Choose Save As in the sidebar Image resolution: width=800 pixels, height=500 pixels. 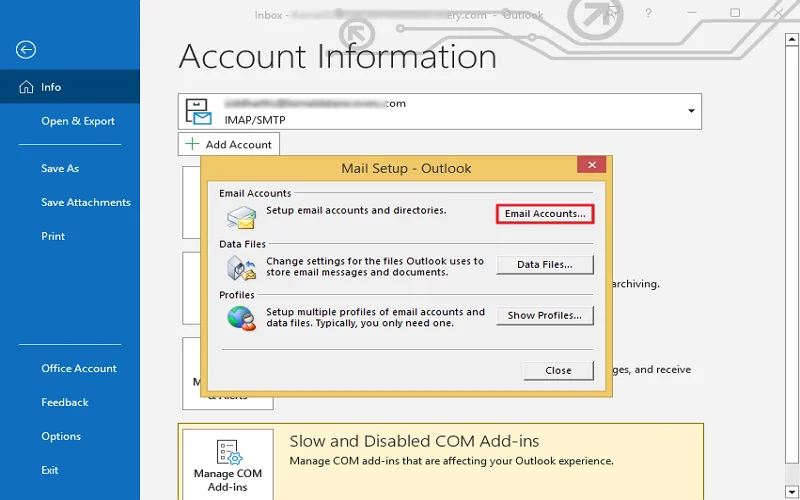click(60, 168)
